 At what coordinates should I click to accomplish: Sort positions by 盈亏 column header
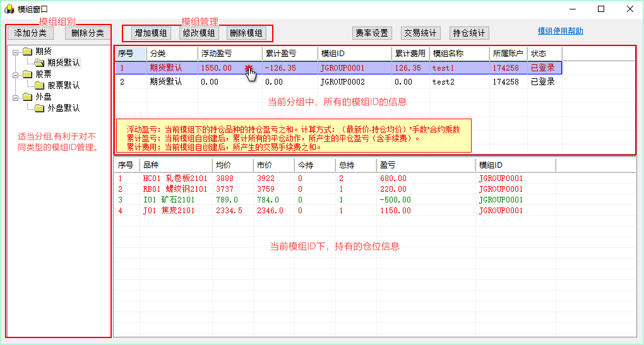[426, 165]
